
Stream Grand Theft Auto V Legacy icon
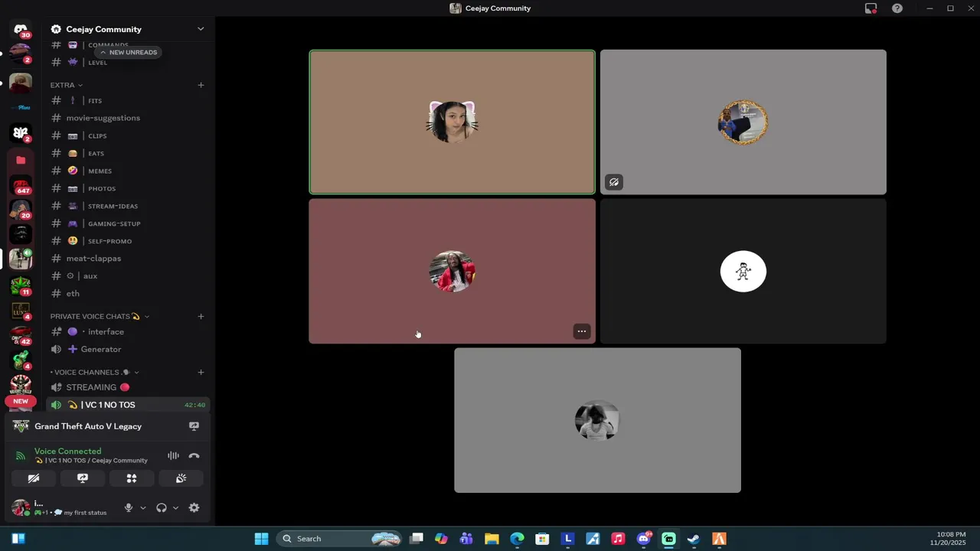pos(194,426)
